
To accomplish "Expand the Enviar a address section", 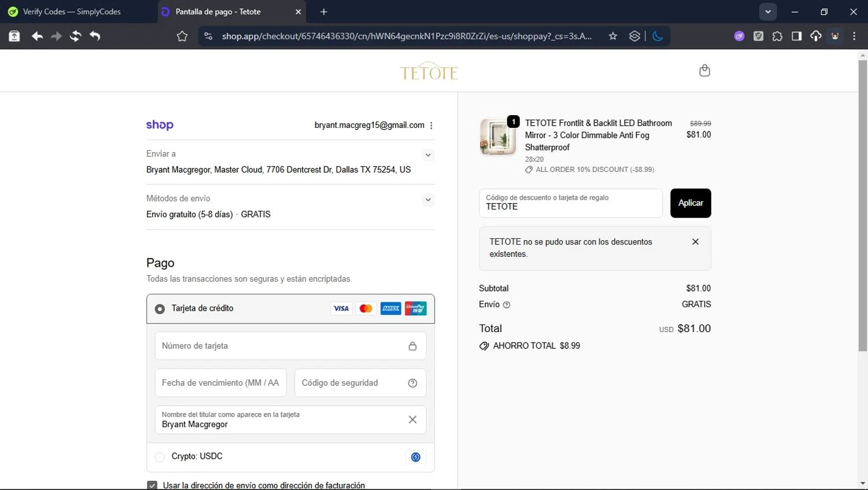I will click(428, 155).
